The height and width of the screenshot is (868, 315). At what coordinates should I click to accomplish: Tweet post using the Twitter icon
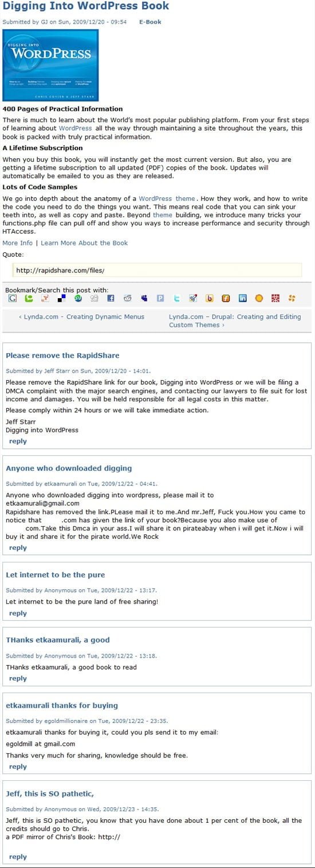(177, 298)
